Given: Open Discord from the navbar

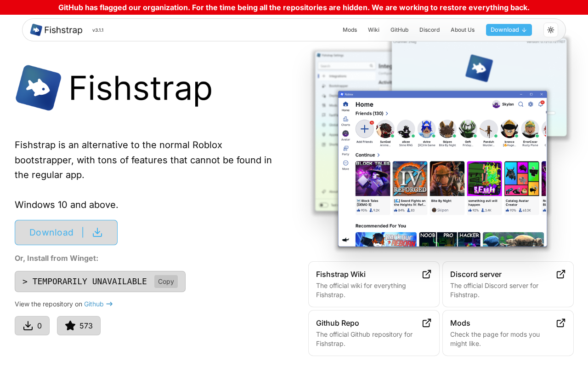Looking at the screenshot, I should 430,30.
